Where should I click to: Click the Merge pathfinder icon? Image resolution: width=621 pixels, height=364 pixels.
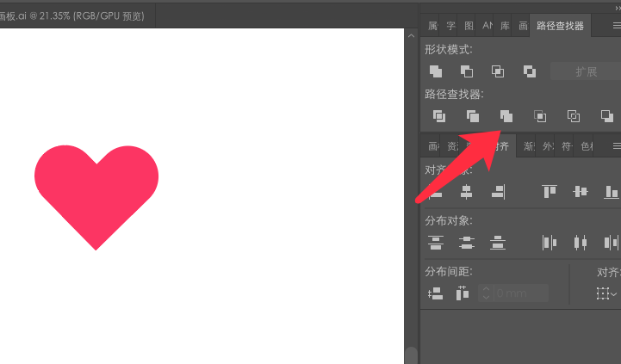click(x=506, y=116)
